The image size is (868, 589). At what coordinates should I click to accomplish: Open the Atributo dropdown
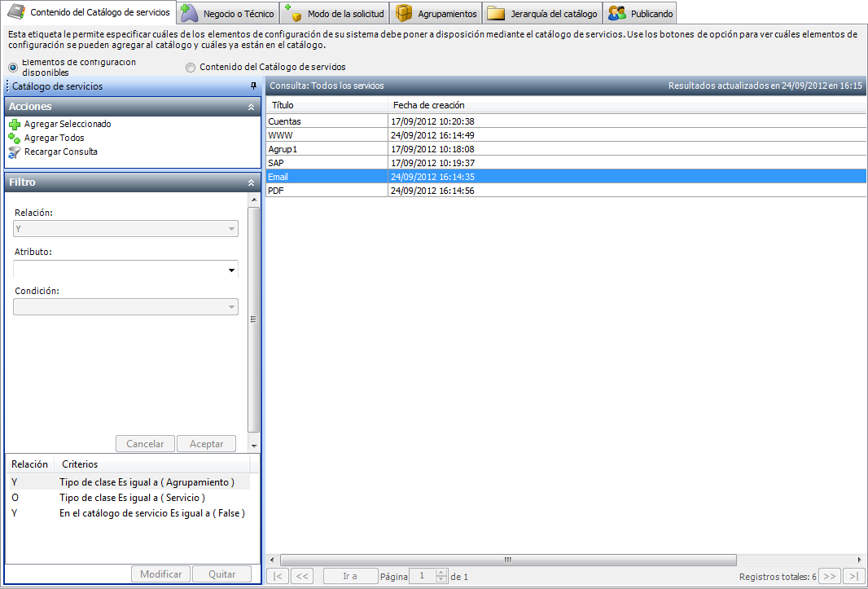coord(231,270)
